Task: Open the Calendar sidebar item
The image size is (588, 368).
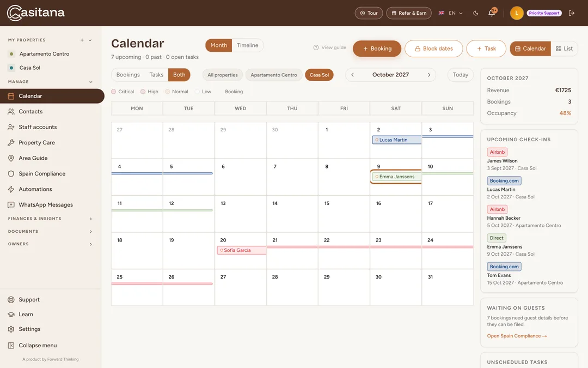Action: tap(52, 96)
